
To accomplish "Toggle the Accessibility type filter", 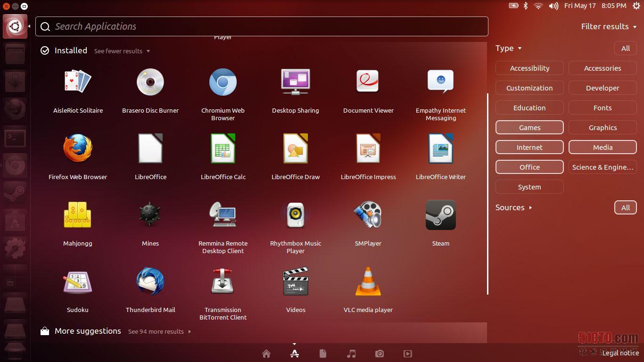I will (529, 68).
